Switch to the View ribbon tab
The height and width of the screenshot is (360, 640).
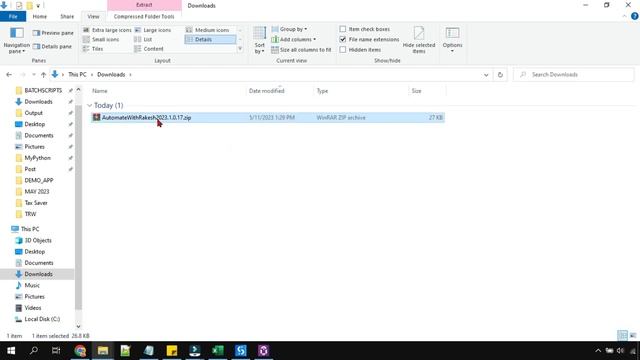[x=93, y=16]
